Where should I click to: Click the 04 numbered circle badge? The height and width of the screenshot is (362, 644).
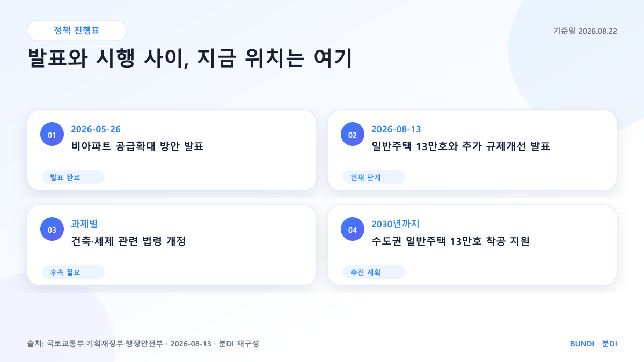[353, 230]
